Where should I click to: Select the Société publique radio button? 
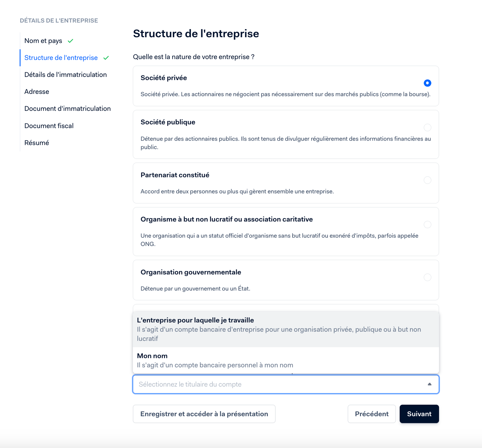coord(427,128)
